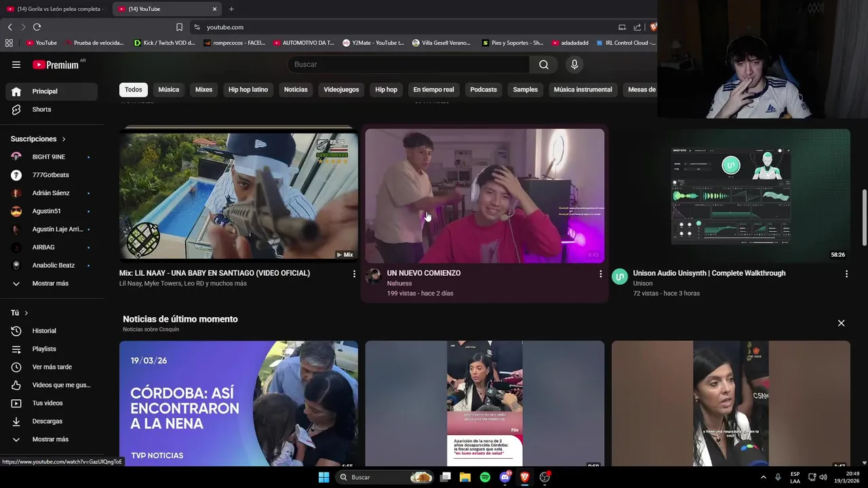The width and height of the screenshot is (868, 488).
Task: Close the Noticias de último momento section
Action: (x=841, y=323)
